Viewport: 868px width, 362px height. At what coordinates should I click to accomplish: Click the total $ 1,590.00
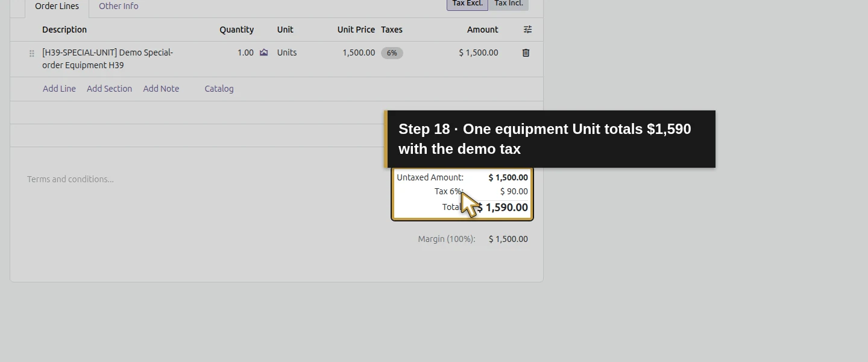pos(503,208)
